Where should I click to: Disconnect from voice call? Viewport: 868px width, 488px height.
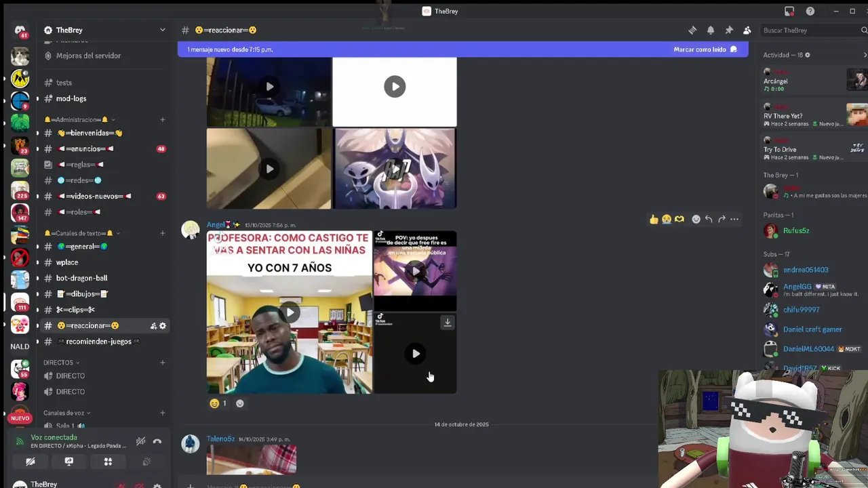point(157,441)
